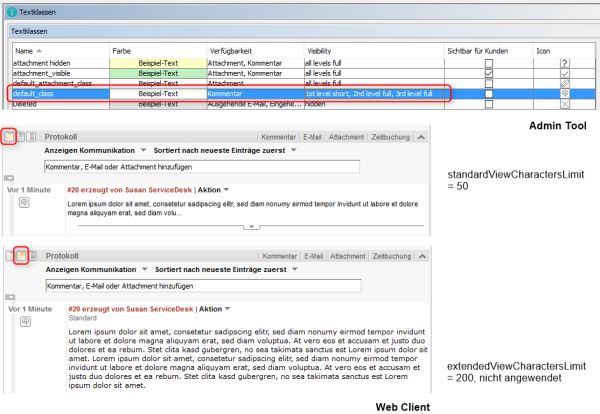
Task: Toggle 'Sichtbar für Kunden' for default_class
Action: coord(488,94)
